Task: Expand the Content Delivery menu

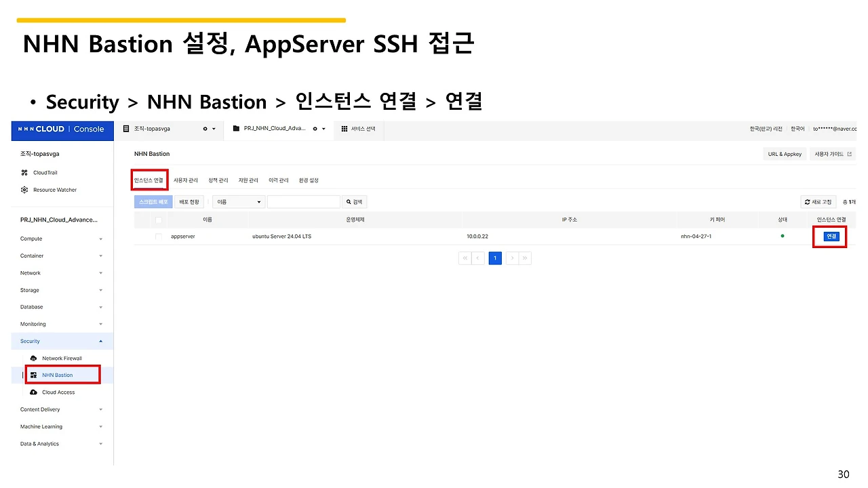Action: 62,409
